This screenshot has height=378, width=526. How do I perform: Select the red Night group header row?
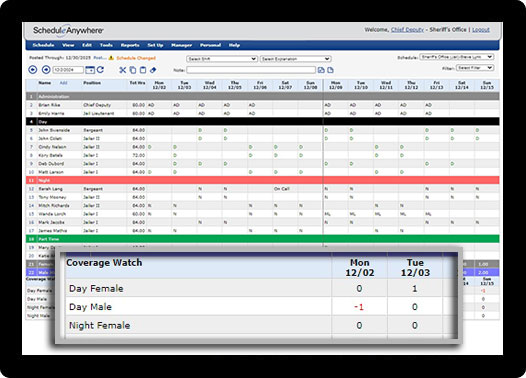click(x=263, y=180)
